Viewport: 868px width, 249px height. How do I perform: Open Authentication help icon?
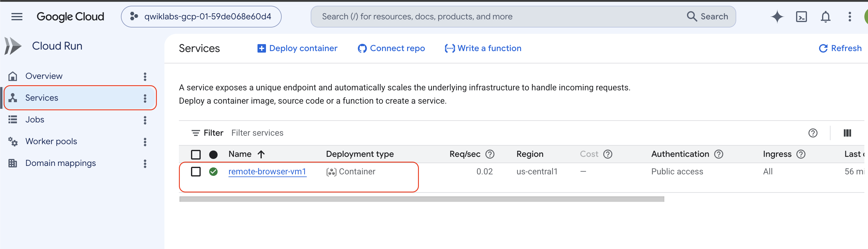click(718, 154)
